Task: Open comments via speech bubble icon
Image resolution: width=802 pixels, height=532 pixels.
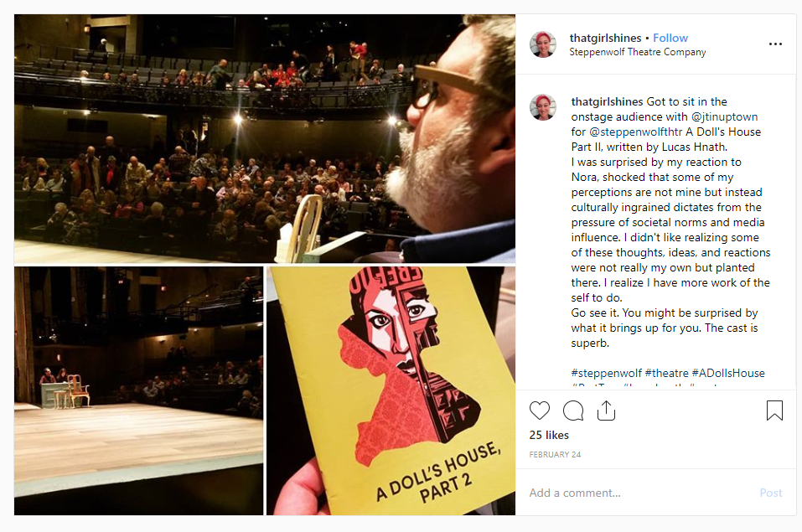Action: (573, 411)
